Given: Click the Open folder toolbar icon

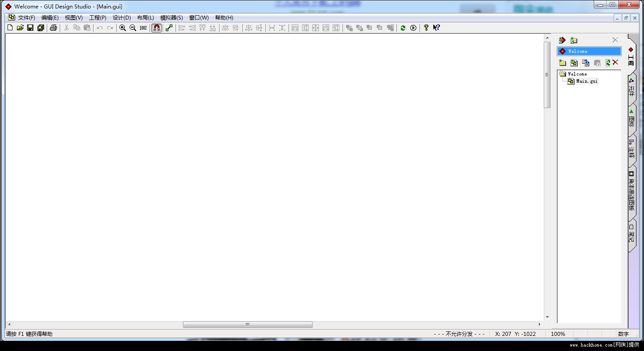Looking at the screenshot, I should [20, 28].
